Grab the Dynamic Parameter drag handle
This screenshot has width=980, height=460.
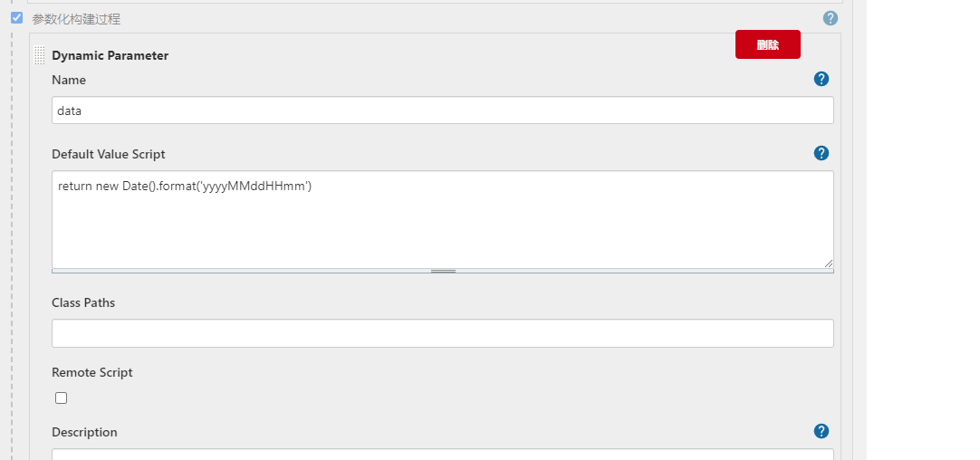click(x=39, y=55)
